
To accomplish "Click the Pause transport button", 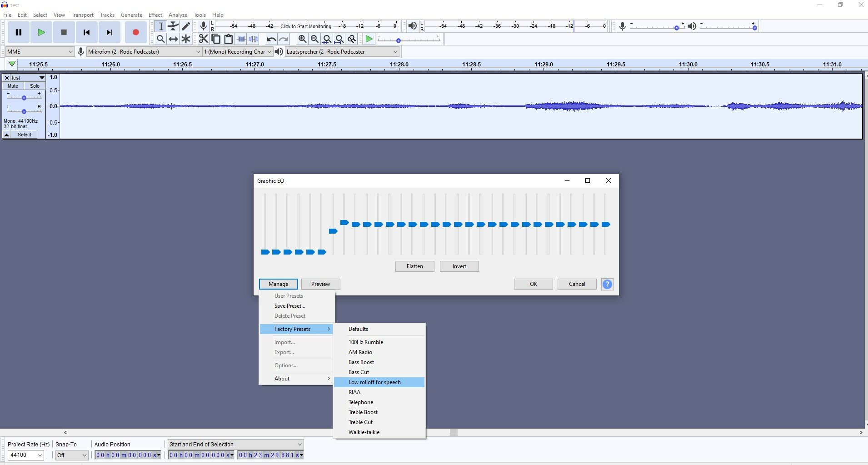I will (19, 32).
